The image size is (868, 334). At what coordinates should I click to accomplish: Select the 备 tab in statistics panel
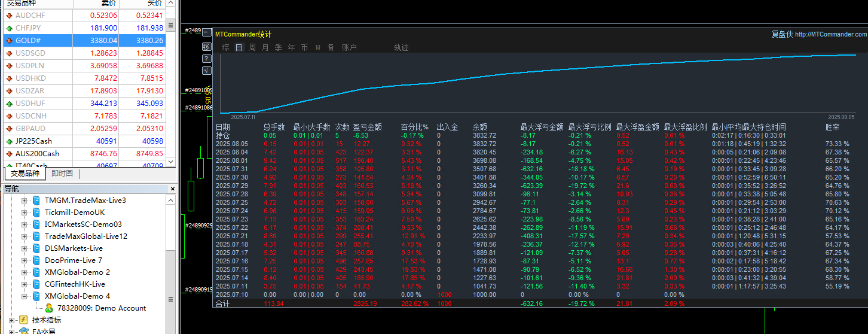[x=331, y=47]
